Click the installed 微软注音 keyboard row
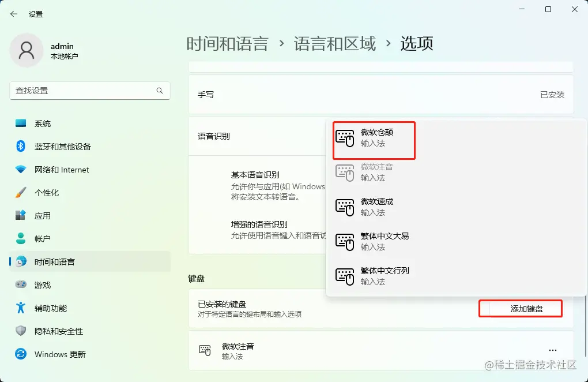The image size is (588, 382). pos(381,350)
